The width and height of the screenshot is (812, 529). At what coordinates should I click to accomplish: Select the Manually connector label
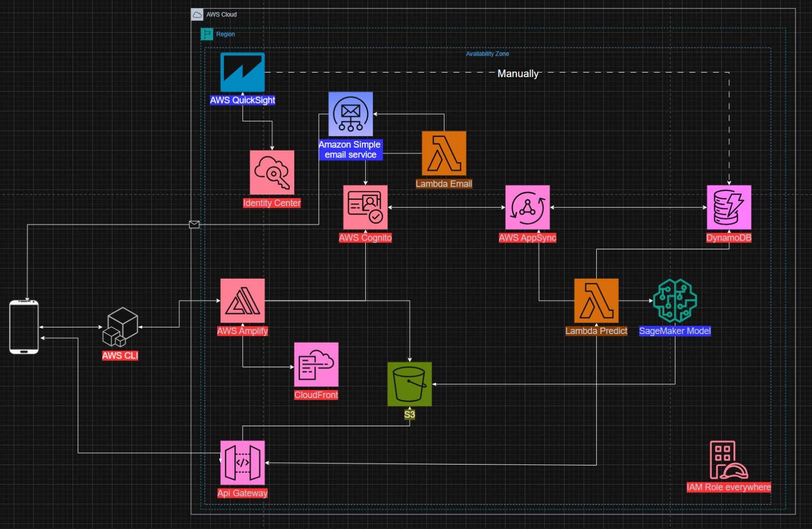518,74
